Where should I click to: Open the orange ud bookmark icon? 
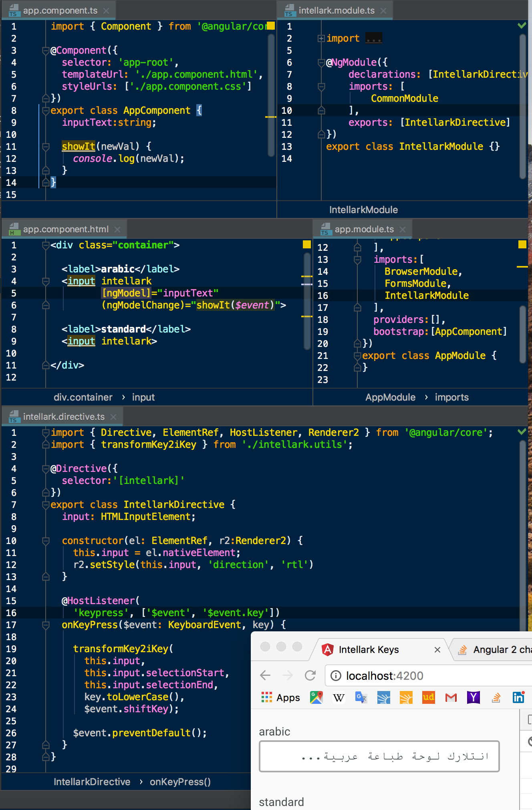click(x=429, y=697)
